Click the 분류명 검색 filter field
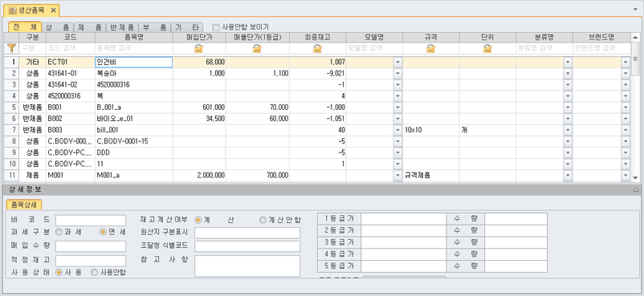 click(x=544, y=48)
